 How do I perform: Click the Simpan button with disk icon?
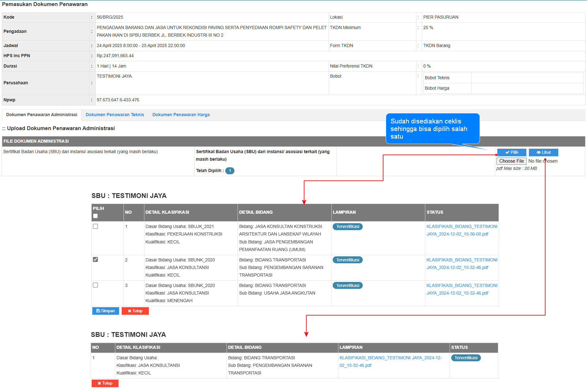click(106, 311)
